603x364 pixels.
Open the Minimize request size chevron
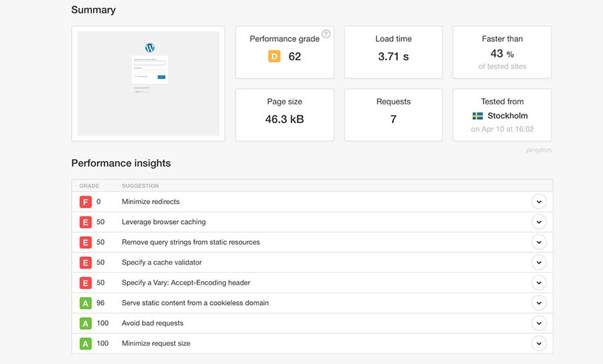tap(538, 343)
